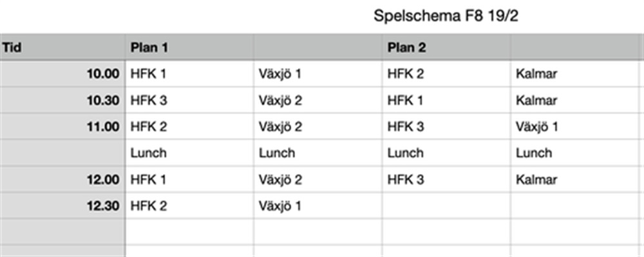Select Lunch cell under Plan 2 column
644x257 pixels.
tap(446, 153)
